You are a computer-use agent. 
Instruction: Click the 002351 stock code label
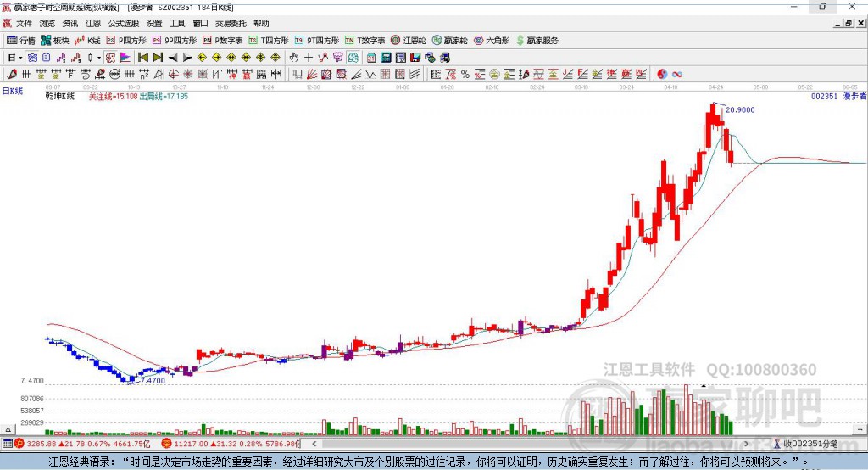(x=824, y=96)
